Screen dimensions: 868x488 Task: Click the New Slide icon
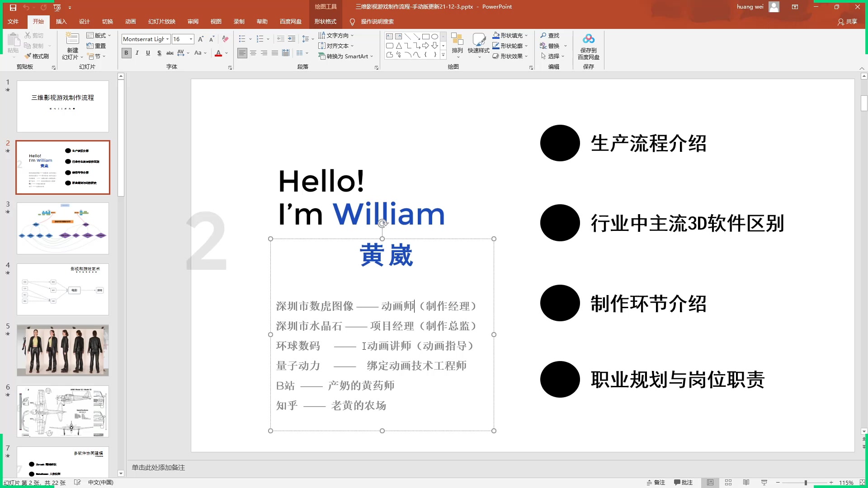pyautogui.click(x=72, y=38)
